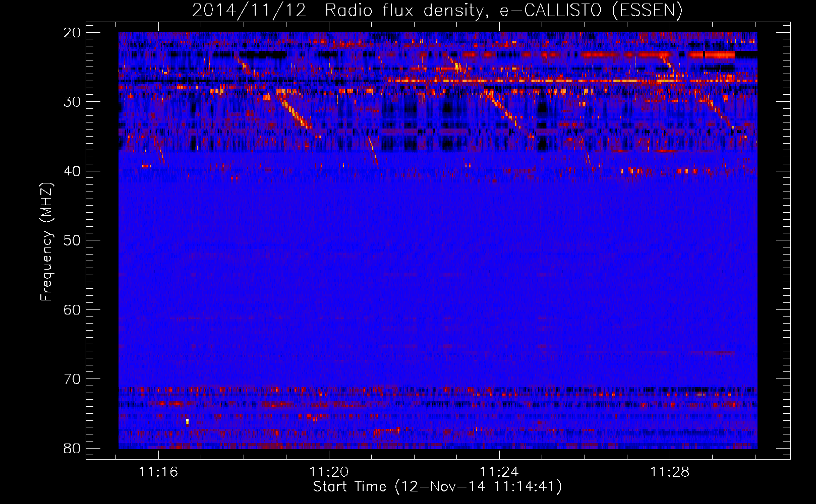Click the 'Start Time (12-Nov-14 11:14:41)' label

tap(437, 487)
